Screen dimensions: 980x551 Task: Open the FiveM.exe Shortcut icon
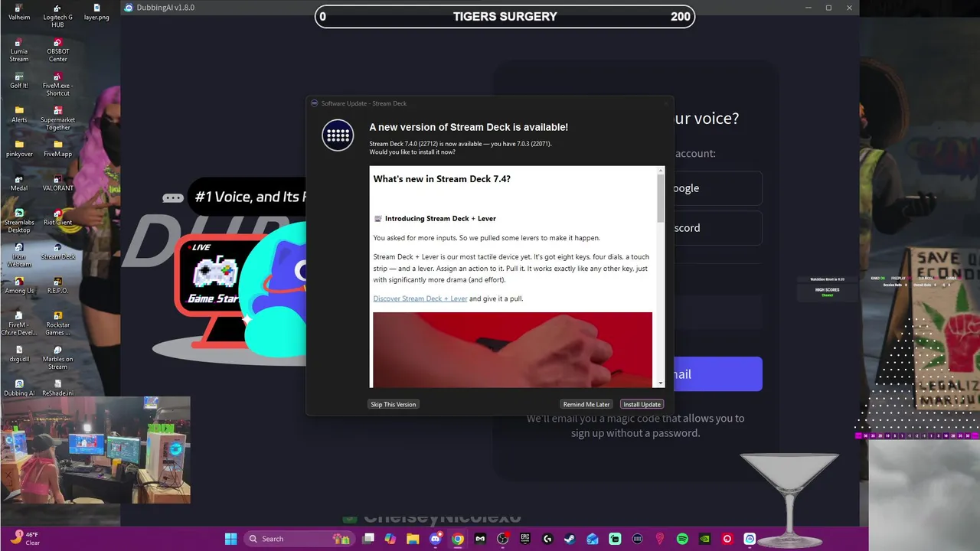(57, 84)
